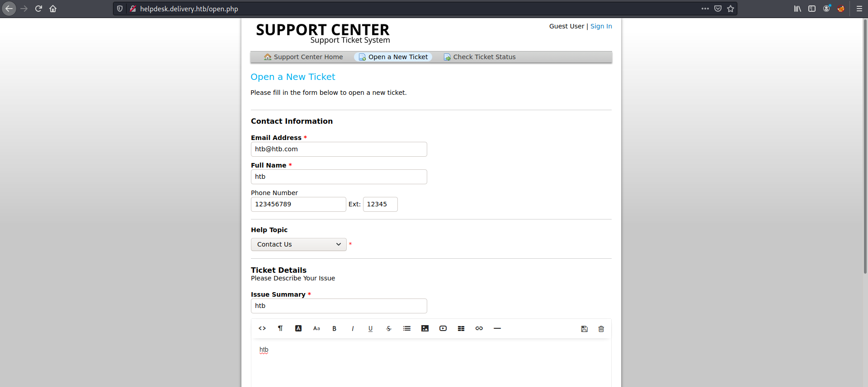This screenshot has width=868, height=387.
Task: Reload the current page
Action: point(38,9)
